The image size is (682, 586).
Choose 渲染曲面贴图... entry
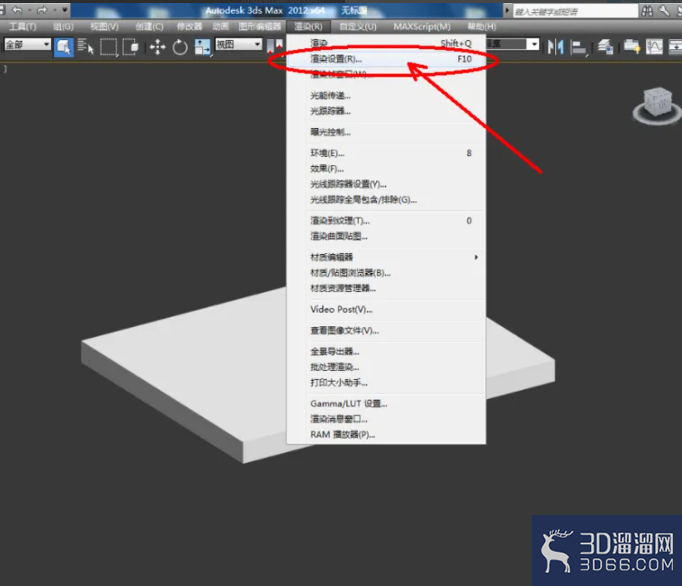386,236
